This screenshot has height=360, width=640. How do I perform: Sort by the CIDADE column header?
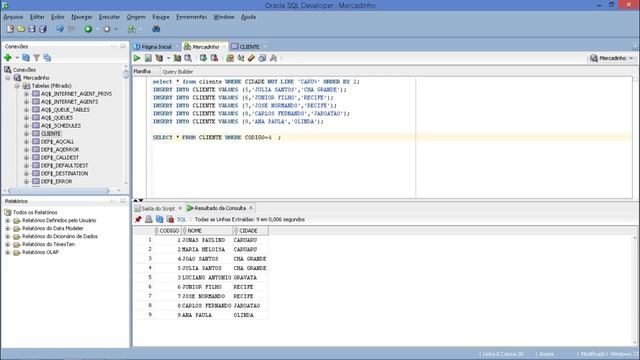click(x=251, y=231)
